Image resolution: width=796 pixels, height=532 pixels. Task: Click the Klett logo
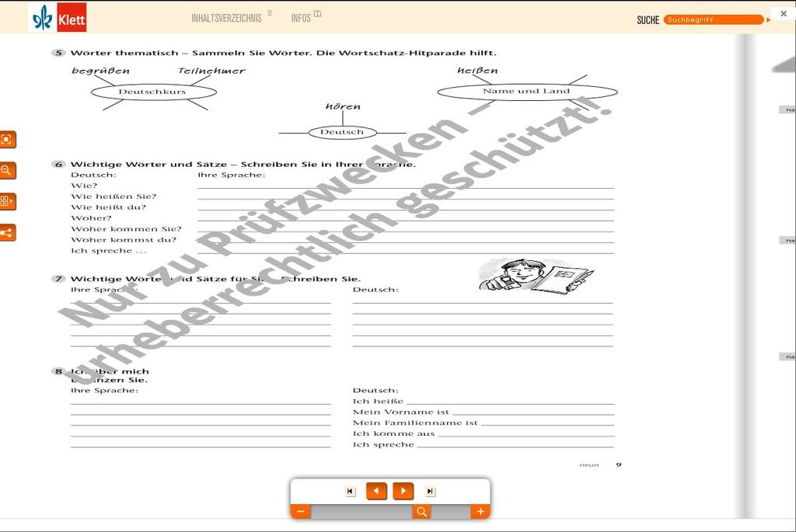(58, 18)
